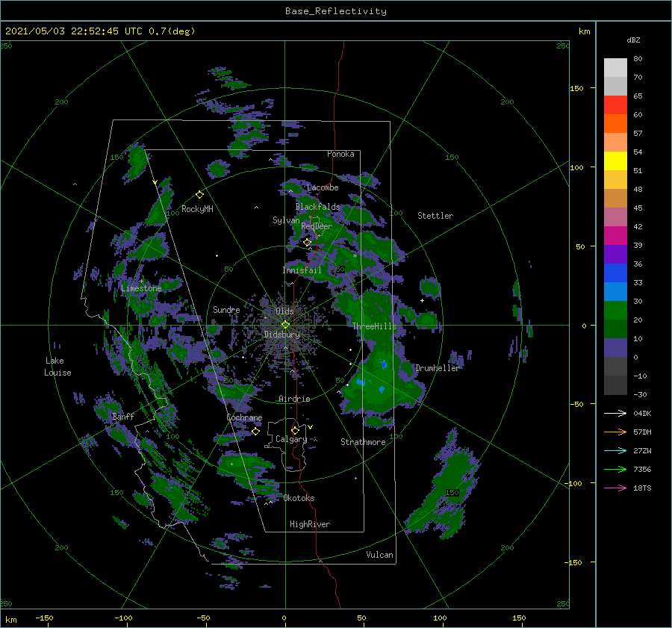Click the Blackfalds label
Screen dimensions: 672x628
point(317,207)
